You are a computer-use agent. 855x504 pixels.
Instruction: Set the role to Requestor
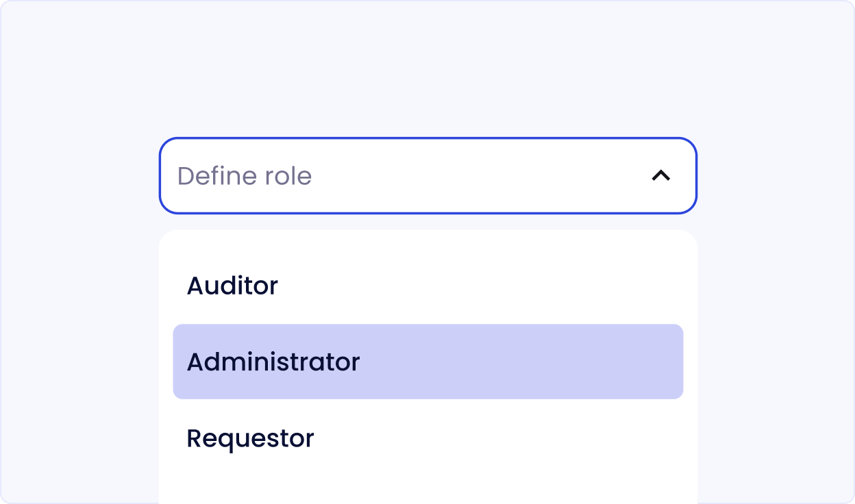tap(427, 438)
